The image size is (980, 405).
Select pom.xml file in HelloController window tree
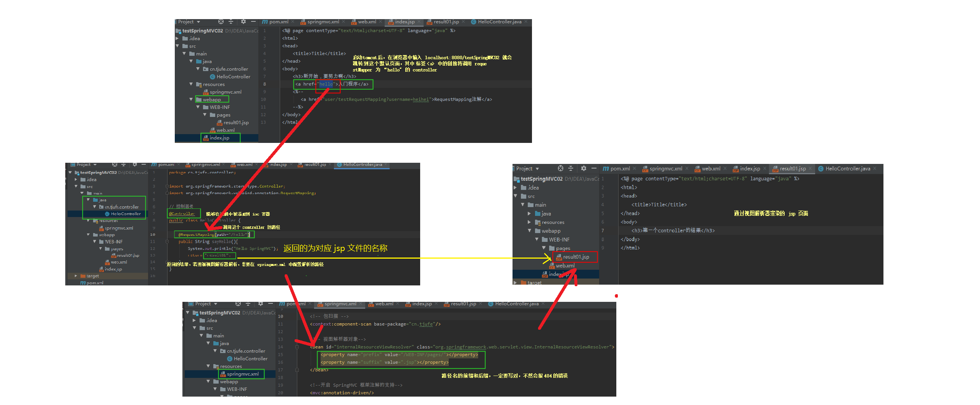pyautogui.click(x=92, y=283)
